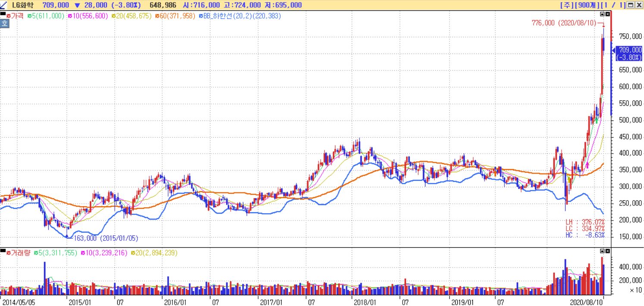Click the current price 709,000 in header
Viewport: 644px width, 306px height.
point(56,5)
